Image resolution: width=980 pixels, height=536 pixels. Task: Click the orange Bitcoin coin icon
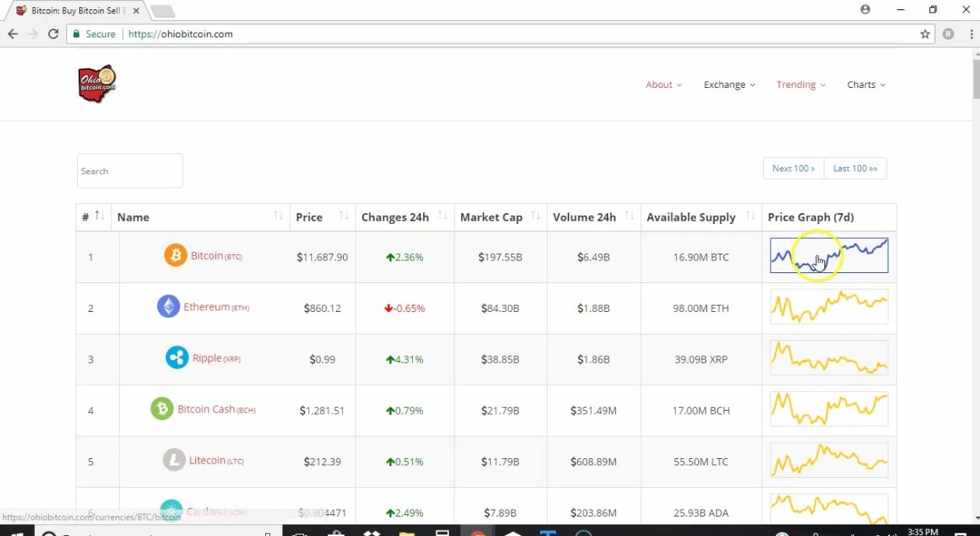(x=175, y=255)
